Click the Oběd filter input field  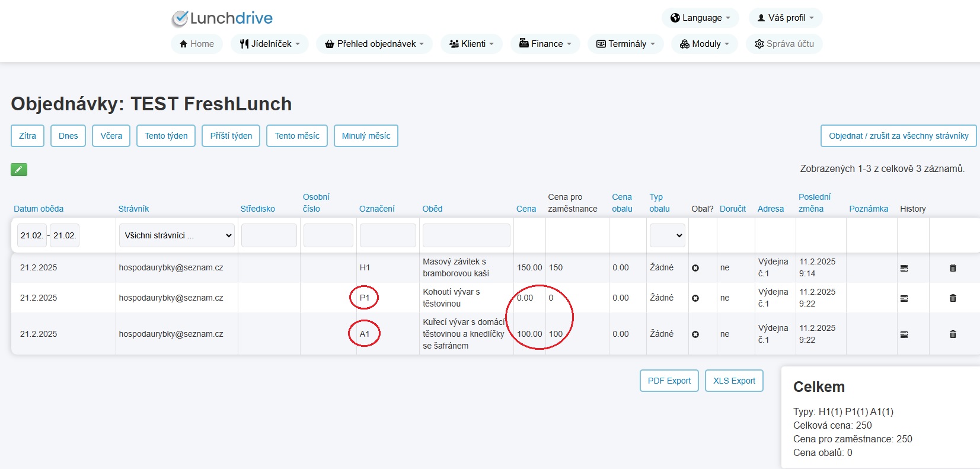[467, 235]
